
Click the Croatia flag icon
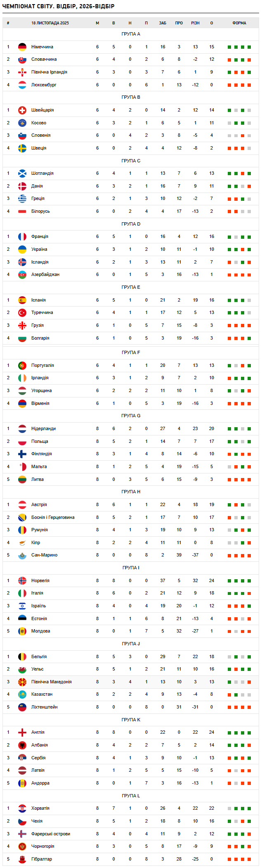(x=22, y=809)
